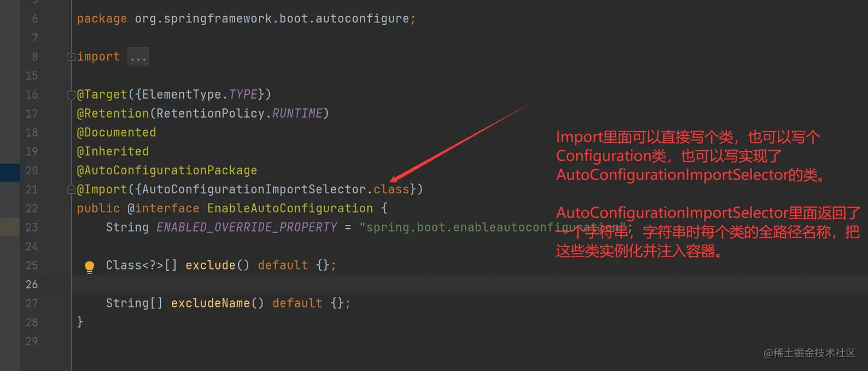Expand the folded import block plus icon
Screen dimensions: 868x371
pos(71,57)
